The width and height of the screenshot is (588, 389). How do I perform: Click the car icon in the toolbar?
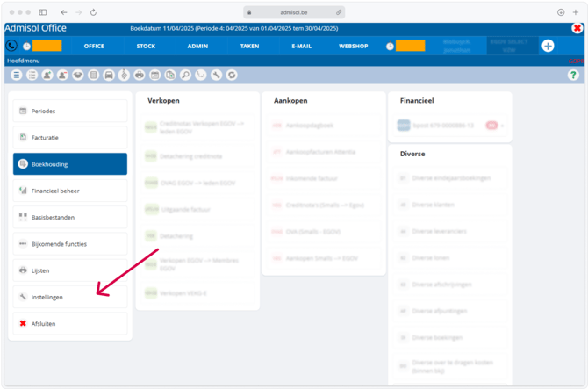click(109, 75)
